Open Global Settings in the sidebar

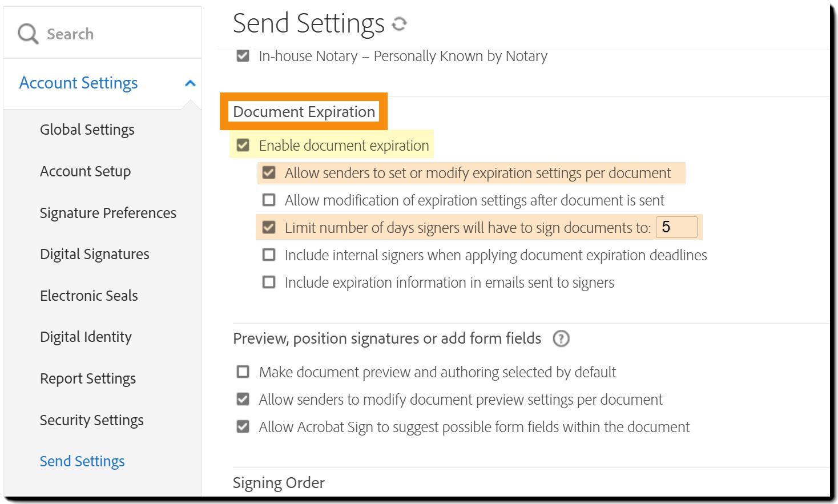pos(87,130)
